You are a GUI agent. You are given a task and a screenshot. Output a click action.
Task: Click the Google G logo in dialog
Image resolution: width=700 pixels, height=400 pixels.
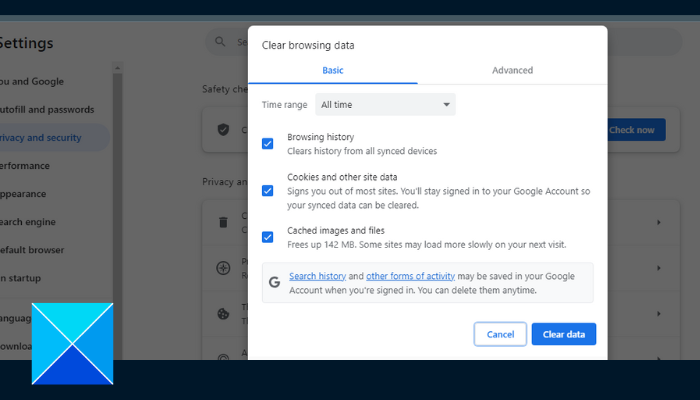[x=274, y=282]
